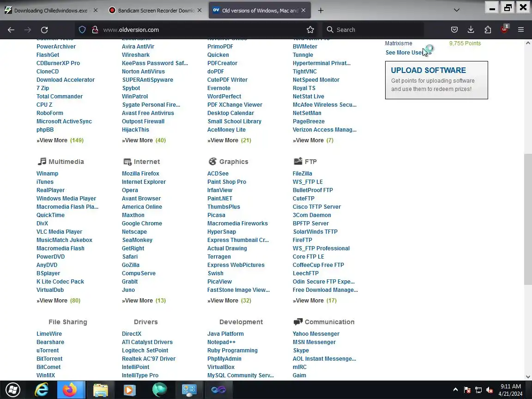Open the Norton AntiVirus link

tap(143, 72)
